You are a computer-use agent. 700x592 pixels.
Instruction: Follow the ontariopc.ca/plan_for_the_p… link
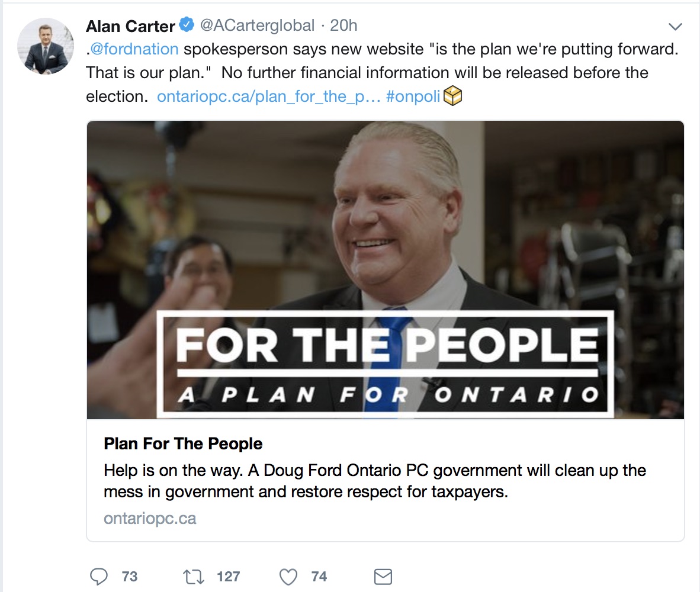click(269, 96)
